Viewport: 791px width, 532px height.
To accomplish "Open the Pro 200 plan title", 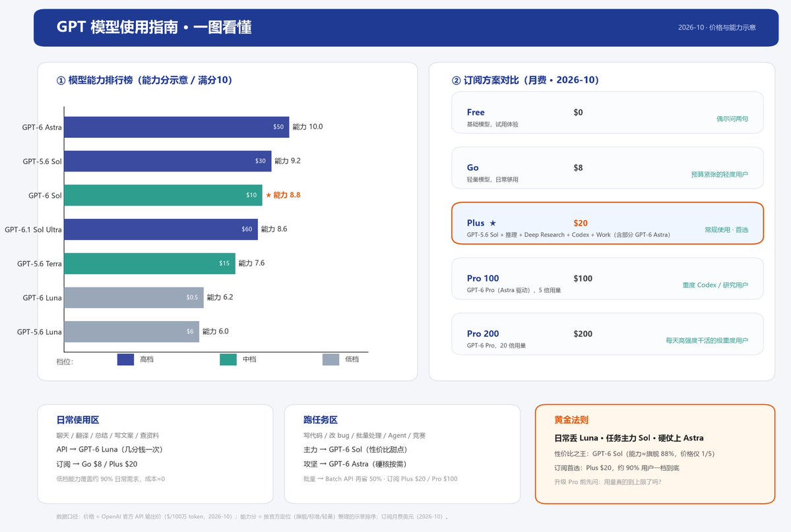I will [x=483, y=334].
